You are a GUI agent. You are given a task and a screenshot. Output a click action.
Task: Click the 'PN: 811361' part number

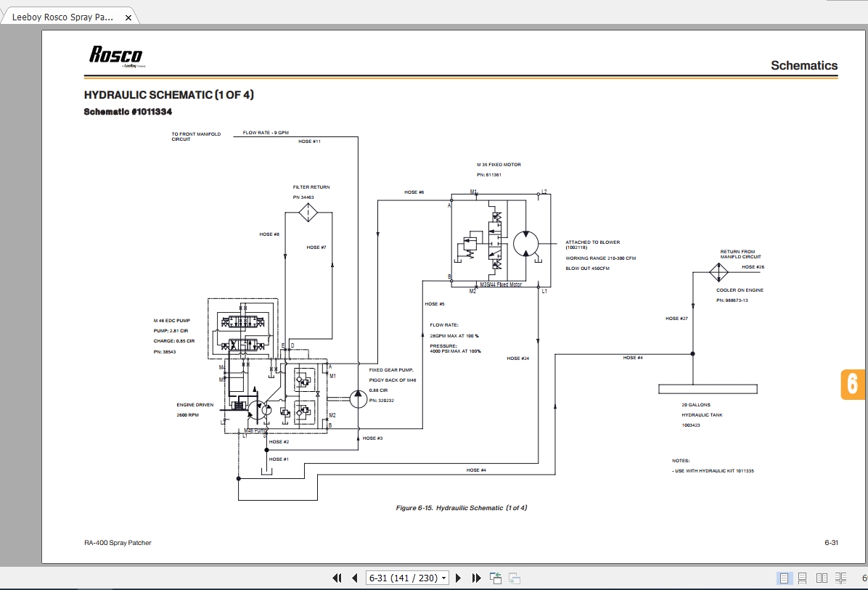489,175
